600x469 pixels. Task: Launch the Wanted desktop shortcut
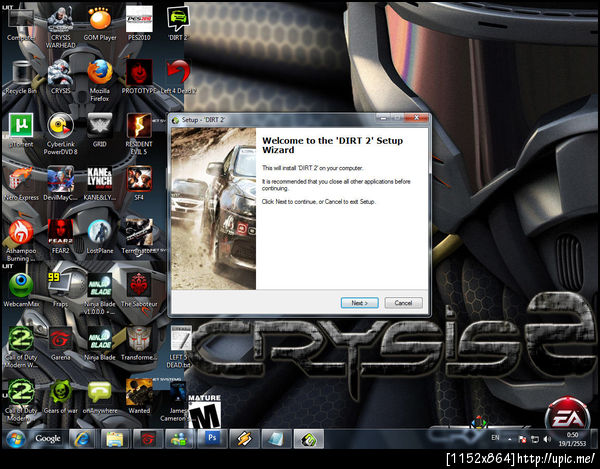click(139, 397)
